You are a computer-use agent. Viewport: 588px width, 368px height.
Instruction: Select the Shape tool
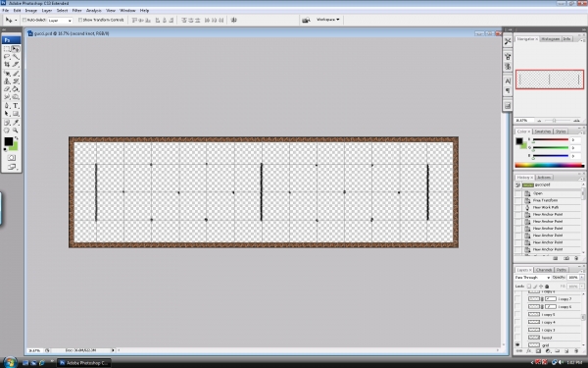point(16,114)
